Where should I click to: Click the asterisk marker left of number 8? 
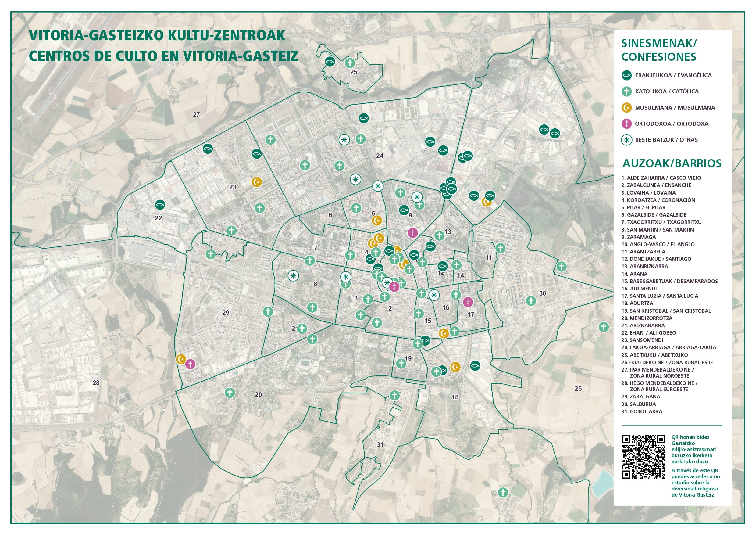point(293,275)
